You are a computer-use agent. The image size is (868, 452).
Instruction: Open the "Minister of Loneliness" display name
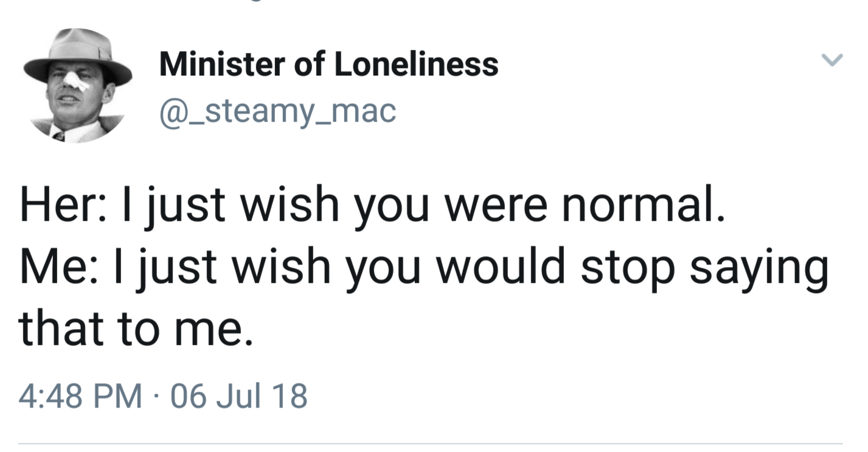(x=328, y=64)
